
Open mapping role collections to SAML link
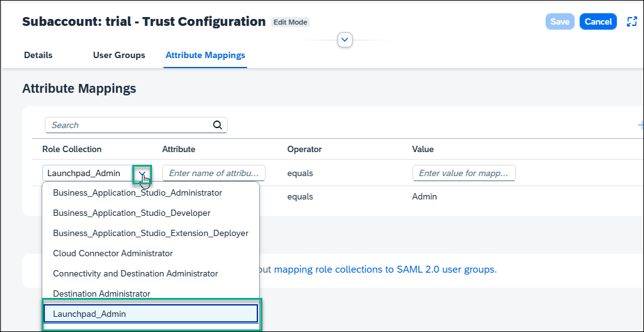(385, 270)
